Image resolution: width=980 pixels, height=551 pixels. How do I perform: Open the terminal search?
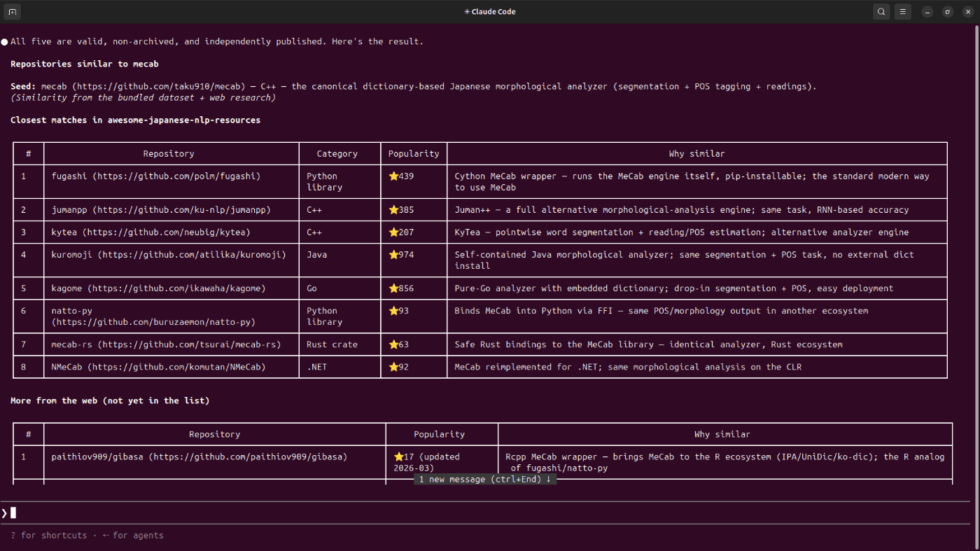(x=881, y=12)
